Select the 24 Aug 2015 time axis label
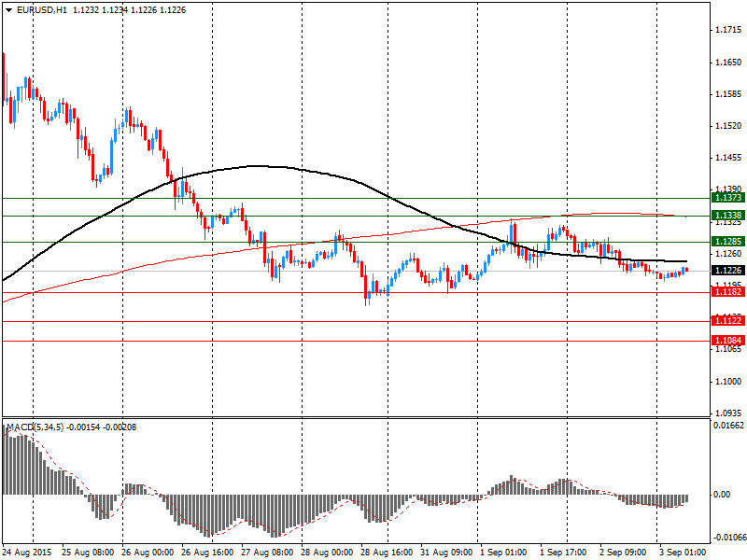 27,553
